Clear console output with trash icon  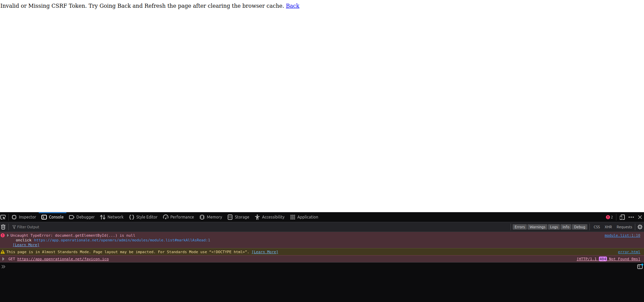click(x=3, y=227)
